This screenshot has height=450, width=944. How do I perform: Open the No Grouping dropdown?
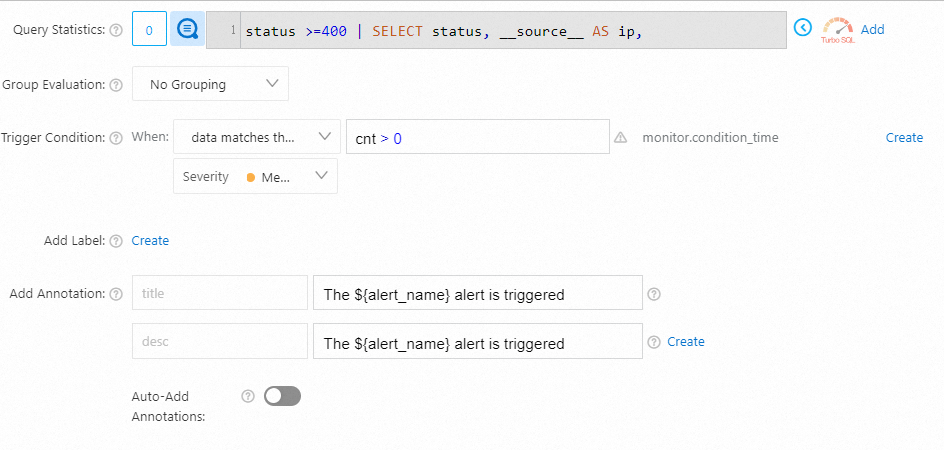tap(210, 84)
